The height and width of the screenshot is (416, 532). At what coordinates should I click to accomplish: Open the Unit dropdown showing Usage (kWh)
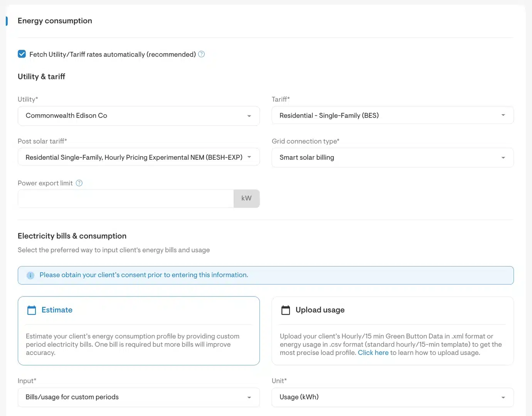click(392, 397)
